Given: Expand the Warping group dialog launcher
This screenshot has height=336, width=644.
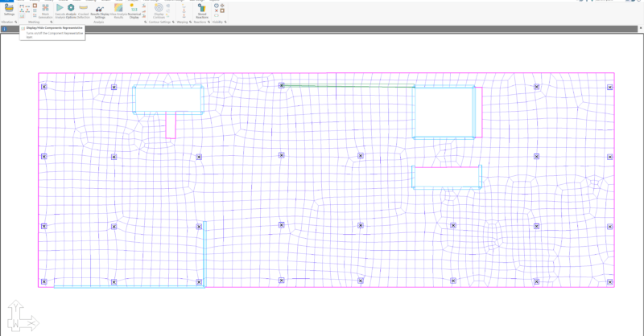Looking at the screenshot, I should point(191,22).
